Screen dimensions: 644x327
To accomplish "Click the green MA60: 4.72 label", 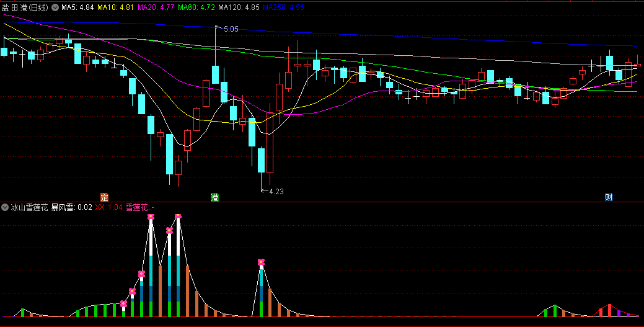I will (x=196, y=7).
